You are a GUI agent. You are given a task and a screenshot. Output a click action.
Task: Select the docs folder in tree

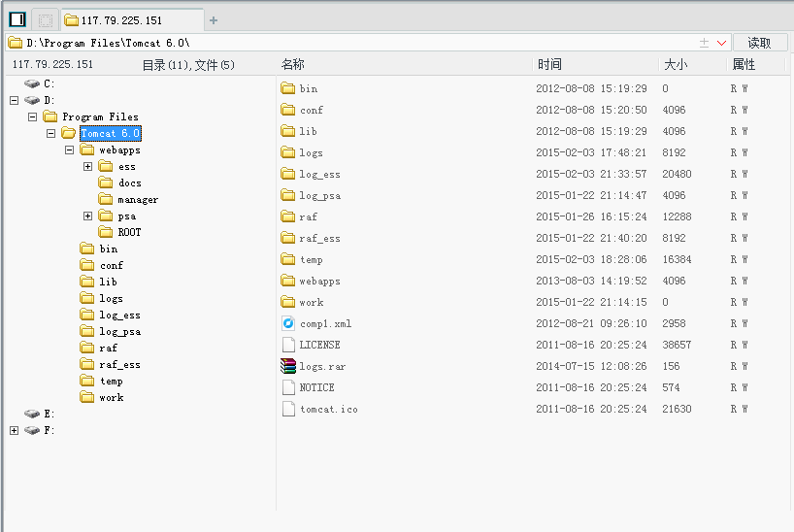click(x=130, y=183)
